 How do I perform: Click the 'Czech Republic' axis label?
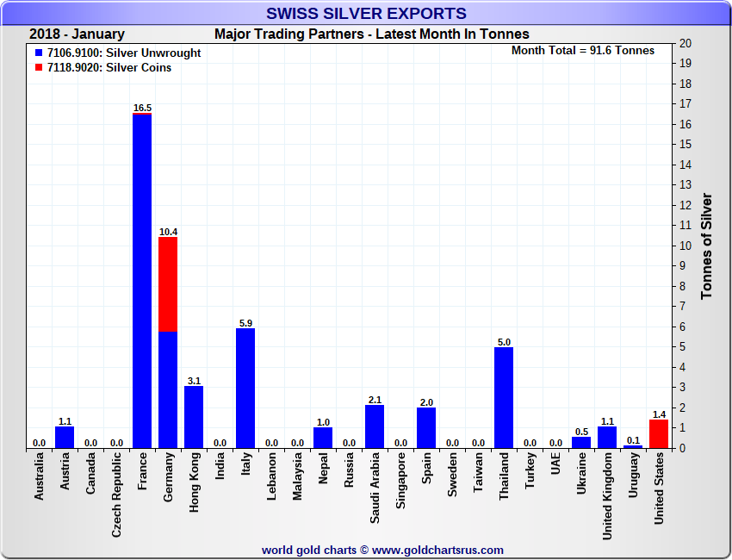pyautogui.click(x=116, y=495)
